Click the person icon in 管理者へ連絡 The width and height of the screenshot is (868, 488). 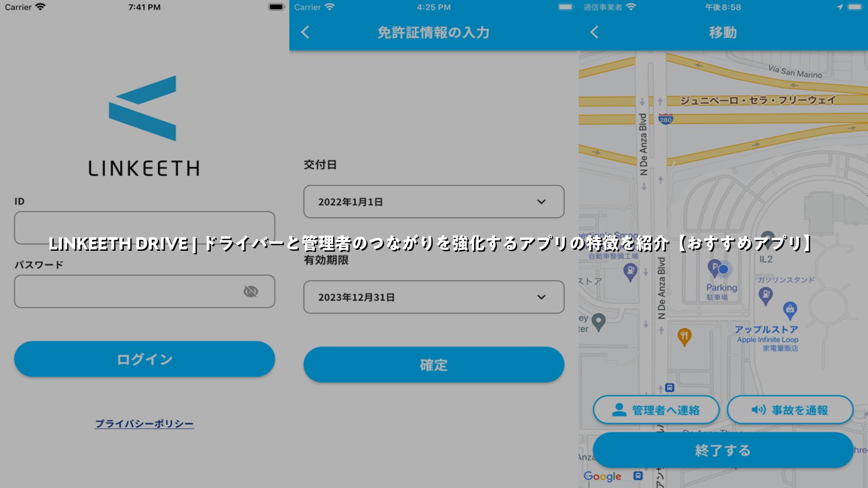click(619, 410)
